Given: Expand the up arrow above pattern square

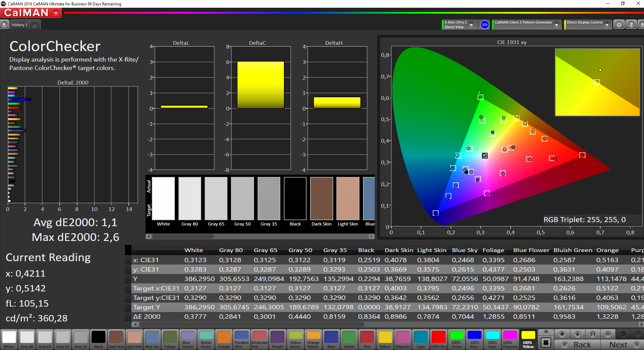Looking at the screenshot, I should (x=546, y=332).
